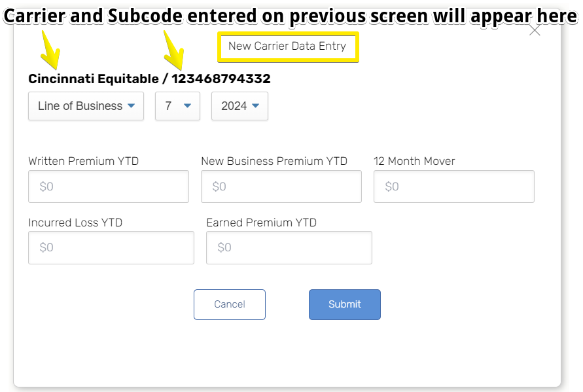This screenshot has height=392, width=583.
Task: Click the subcode number 123468794332
Action: coord(221,79)
